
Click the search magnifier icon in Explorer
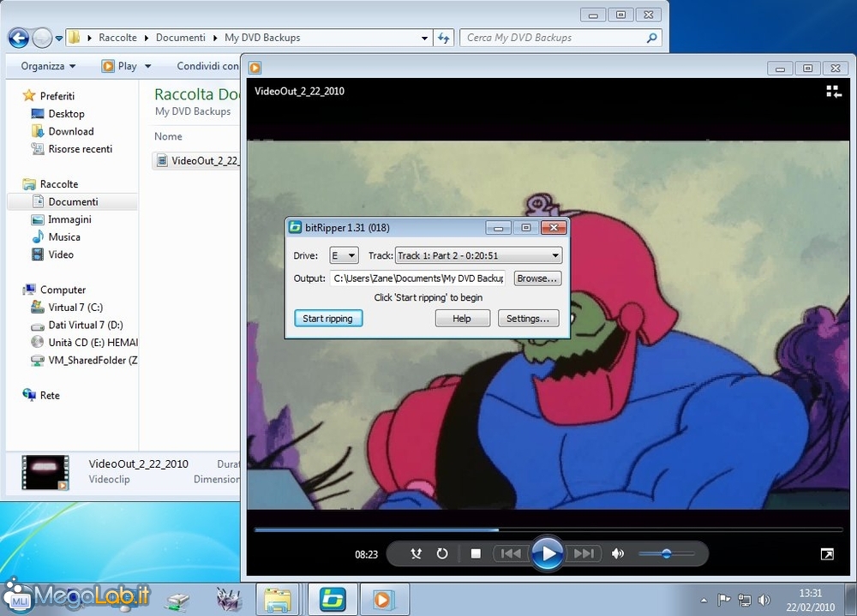651,38
